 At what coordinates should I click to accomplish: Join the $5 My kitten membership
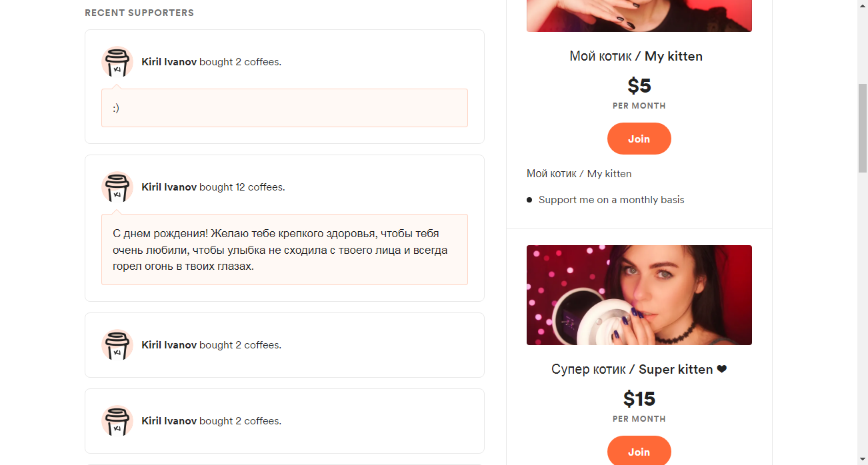coord(639,139)
